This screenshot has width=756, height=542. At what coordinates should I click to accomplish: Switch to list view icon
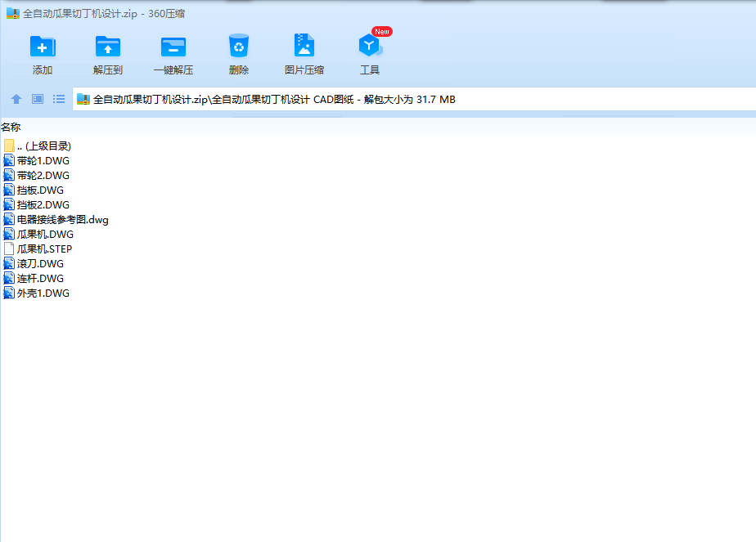click(x=59, y=99)
